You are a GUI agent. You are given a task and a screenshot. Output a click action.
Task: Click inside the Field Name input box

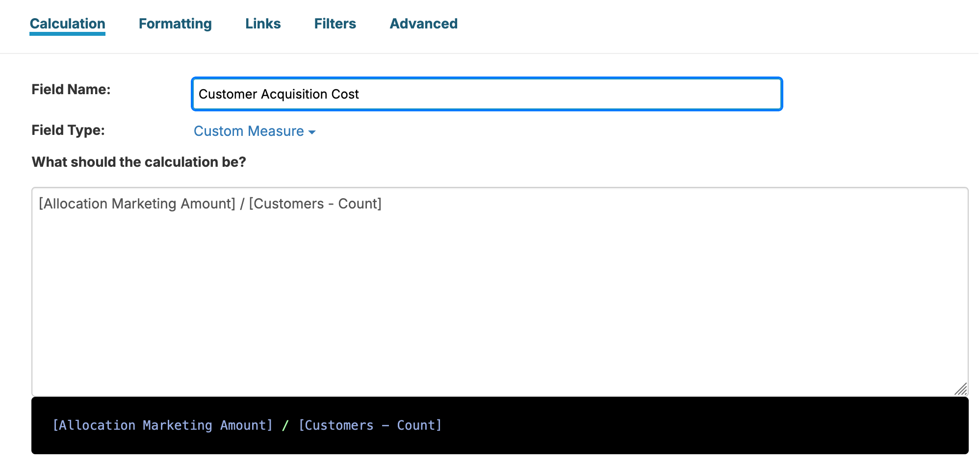(487, 94)
